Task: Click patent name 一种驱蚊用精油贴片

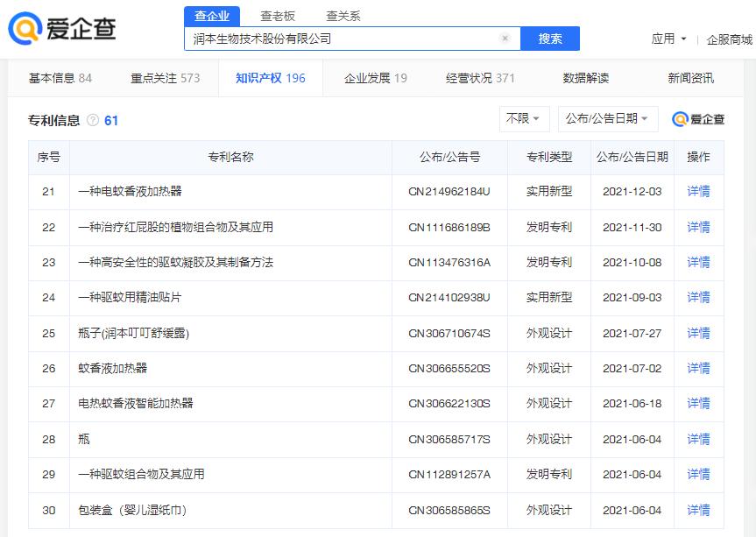Action: click(x=130, y=298)
